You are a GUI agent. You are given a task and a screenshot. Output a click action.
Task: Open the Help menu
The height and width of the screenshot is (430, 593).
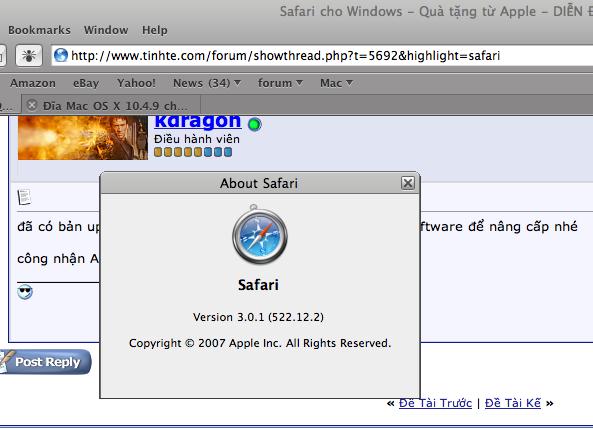[x=155, y=30]
